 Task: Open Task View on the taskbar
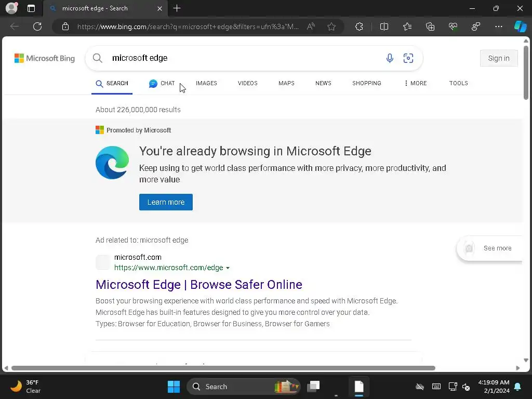(313, 387)
